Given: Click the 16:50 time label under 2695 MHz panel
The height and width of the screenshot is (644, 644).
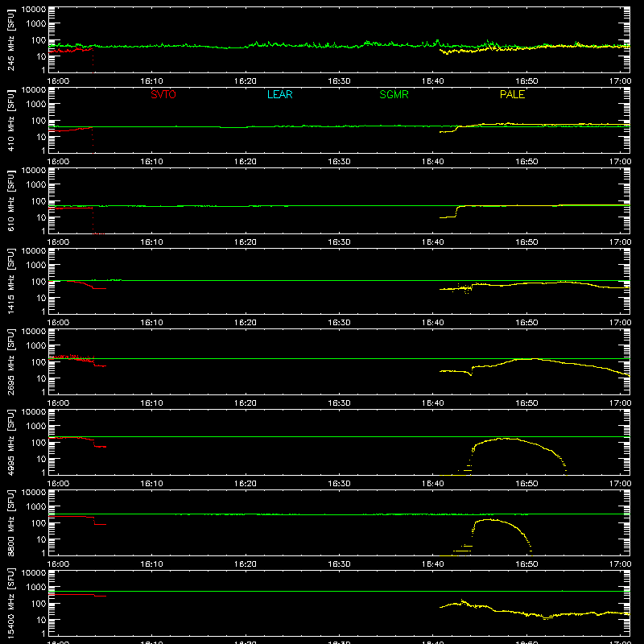Looking at the screenshot, I should (x=526, y=403).
